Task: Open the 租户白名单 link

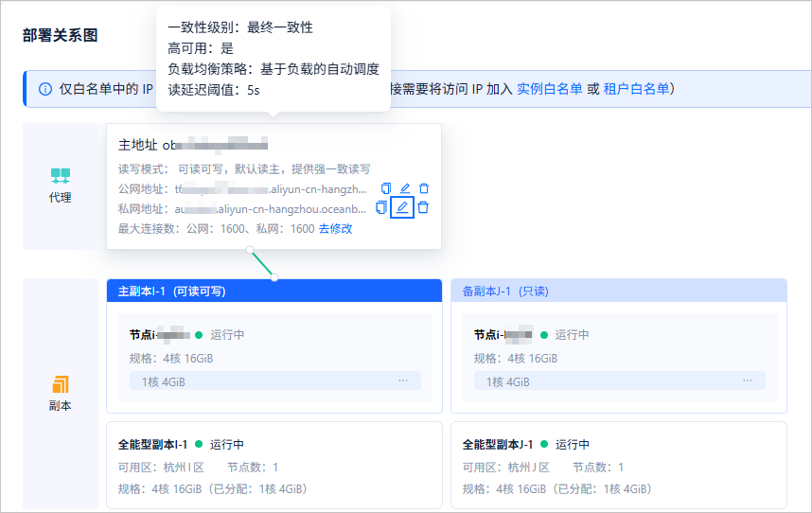Action: point(637,89)
